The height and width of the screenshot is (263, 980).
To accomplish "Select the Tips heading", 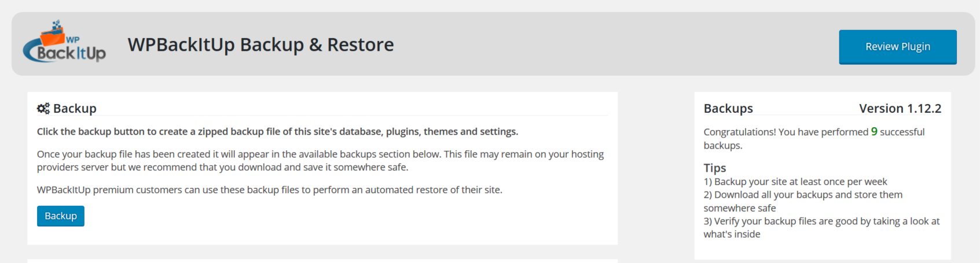I will point(714,168).
